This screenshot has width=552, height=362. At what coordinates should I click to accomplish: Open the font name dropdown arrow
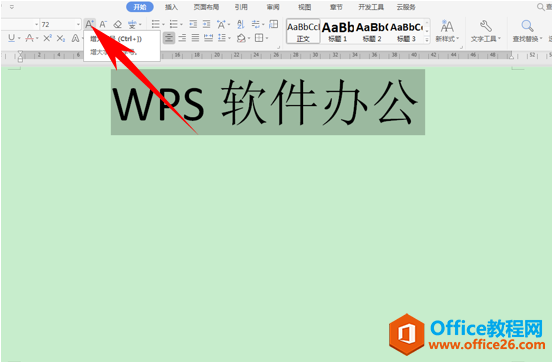coord(36,24)
